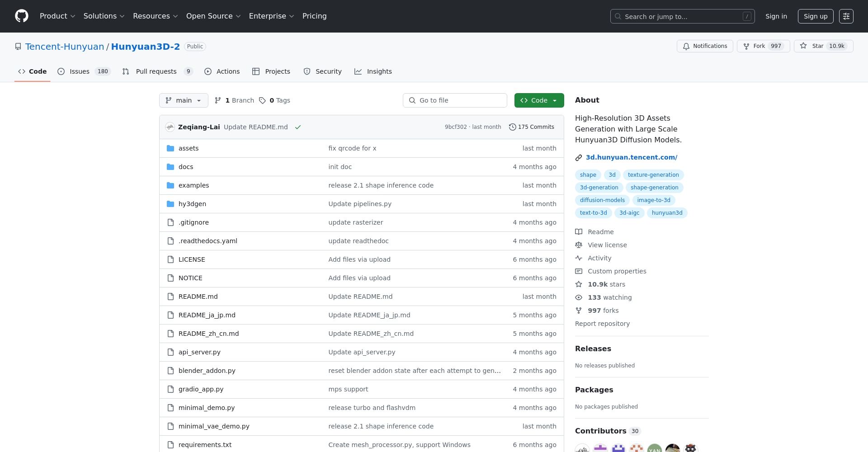Click the file icon next to .gitignore

(x=170, y=222)
